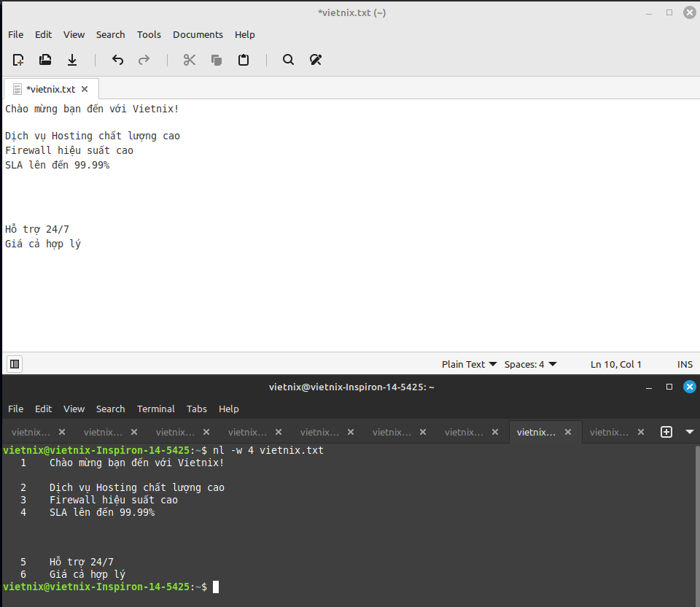Open the terminal's File menu
This screenshot has height=607, width=700.
[15, 409]
